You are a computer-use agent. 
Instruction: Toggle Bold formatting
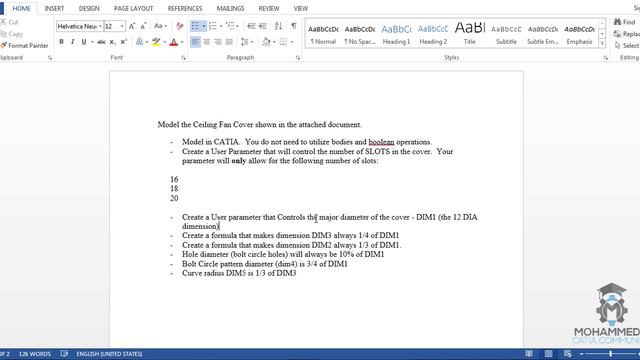(x=61, y=42)
